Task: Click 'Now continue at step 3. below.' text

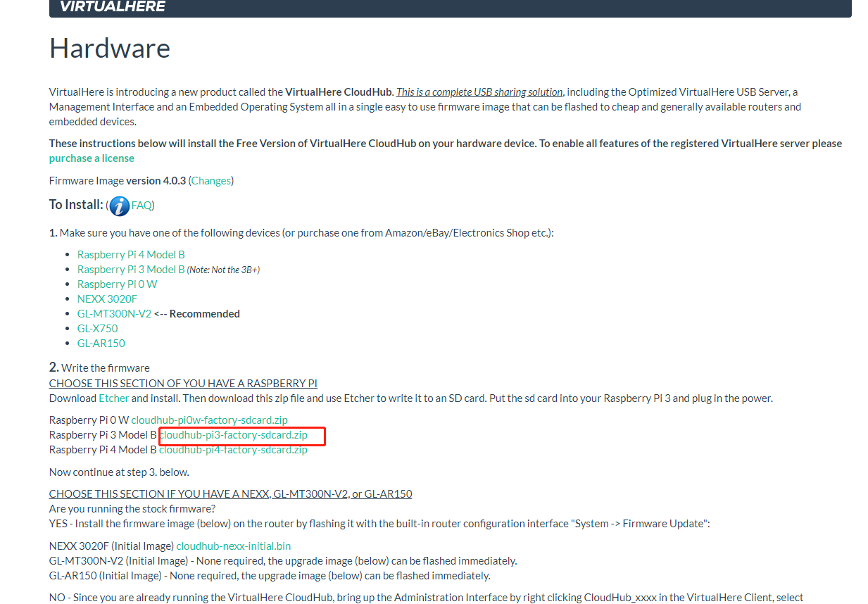Action: [119, 472]
